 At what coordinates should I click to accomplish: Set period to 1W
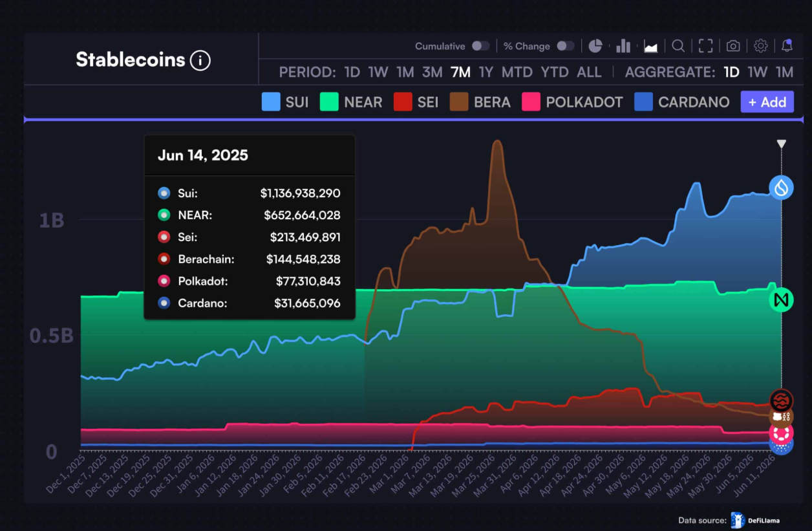point(378,72)
